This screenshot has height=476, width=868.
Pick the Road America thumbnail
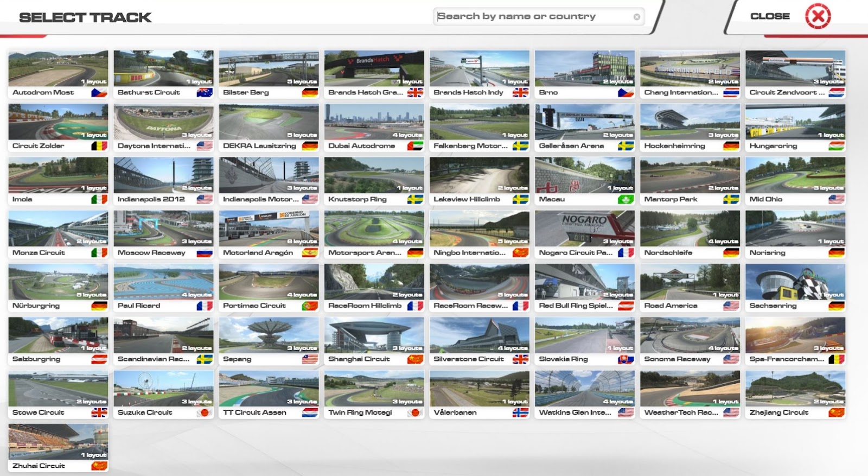tap(690, 281)
